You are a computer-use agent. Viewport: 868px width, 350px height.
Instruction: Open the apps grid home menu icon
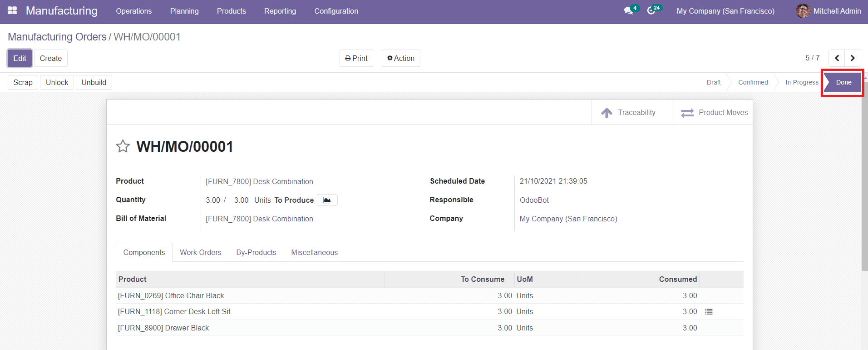coord(12,10)
